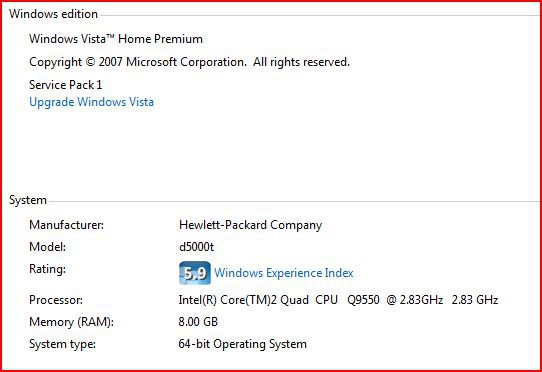Select the Hewlett-Packard Company value
The height and width of the screenshot is (372, 542).
click(251, 225)
